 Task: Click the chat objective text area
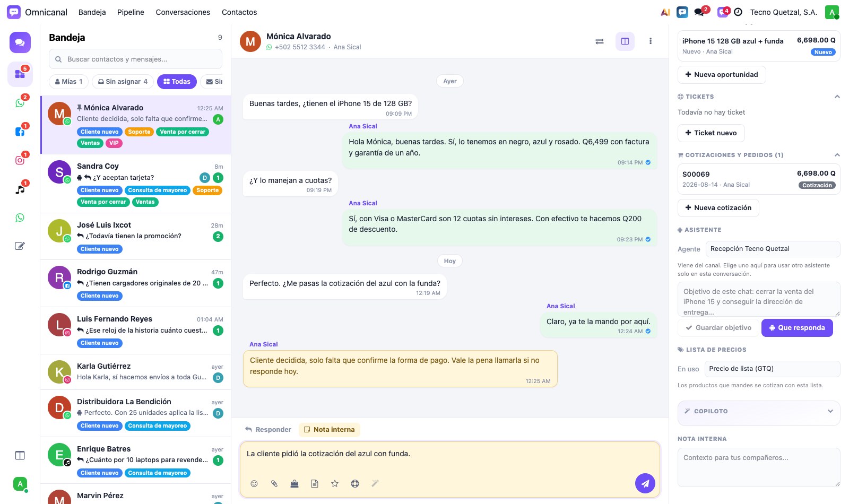coord(759,300)
